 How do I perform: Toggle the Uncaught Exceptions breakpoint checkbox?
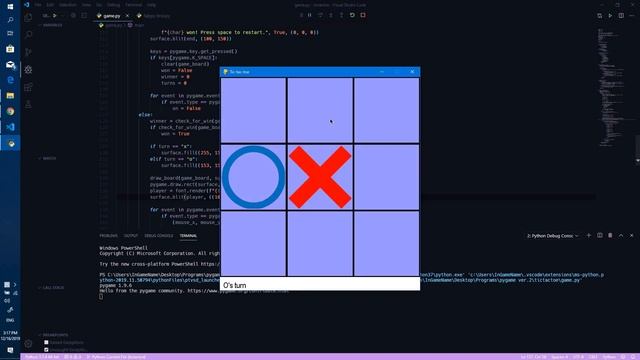pos(46,350)
